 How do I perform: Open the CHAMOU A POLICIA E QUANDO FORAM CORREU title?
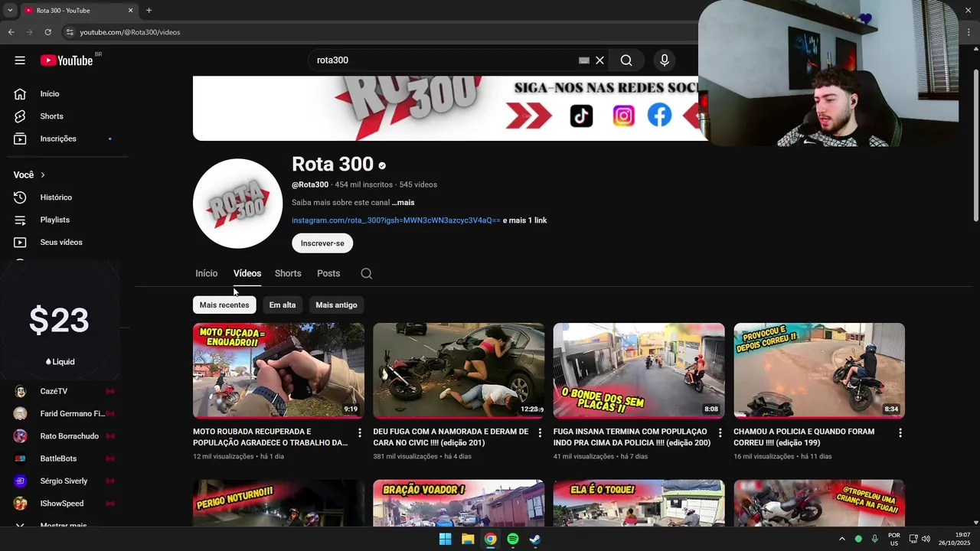804,437
